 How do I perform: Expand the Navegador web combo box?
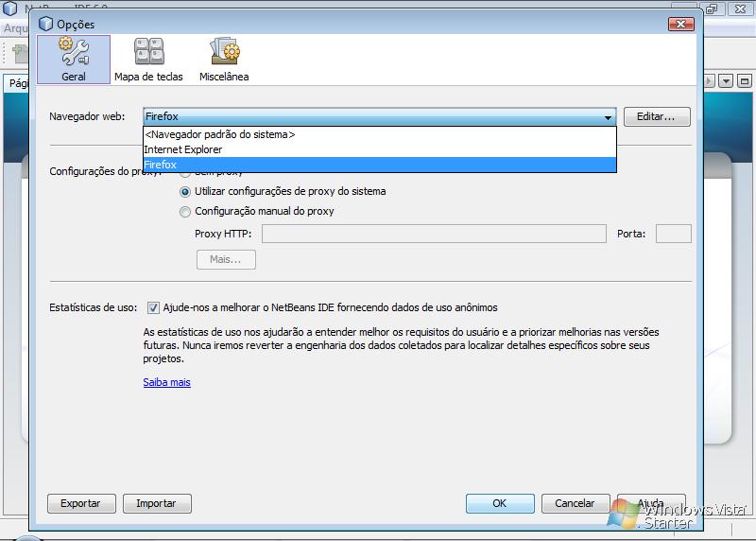click(x=380, y=116)
